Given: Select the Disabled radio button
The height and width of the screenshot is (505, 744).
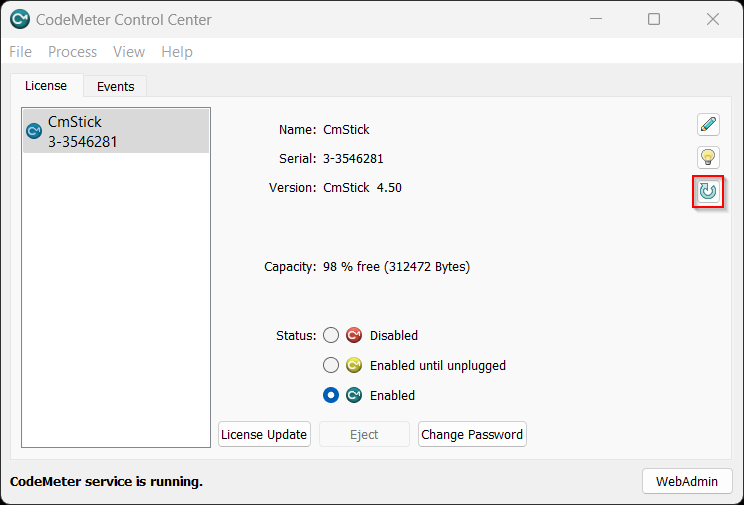Looking at the screenshot, I should (331, 336).
